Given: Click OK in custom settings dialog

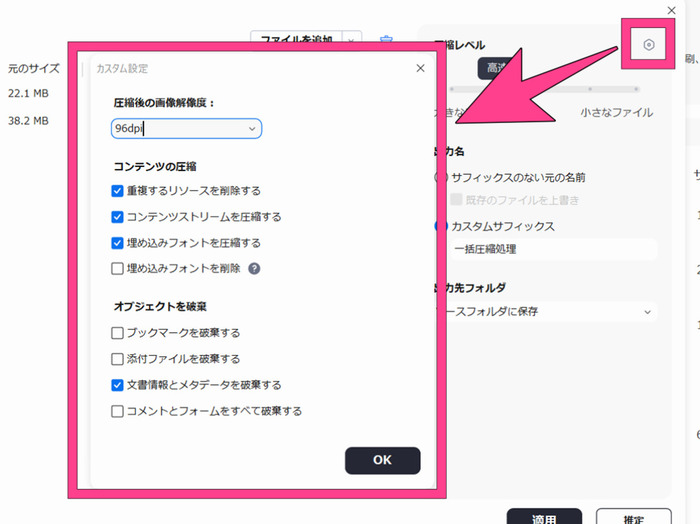Looking at the screenshot, I should [383, 460].
